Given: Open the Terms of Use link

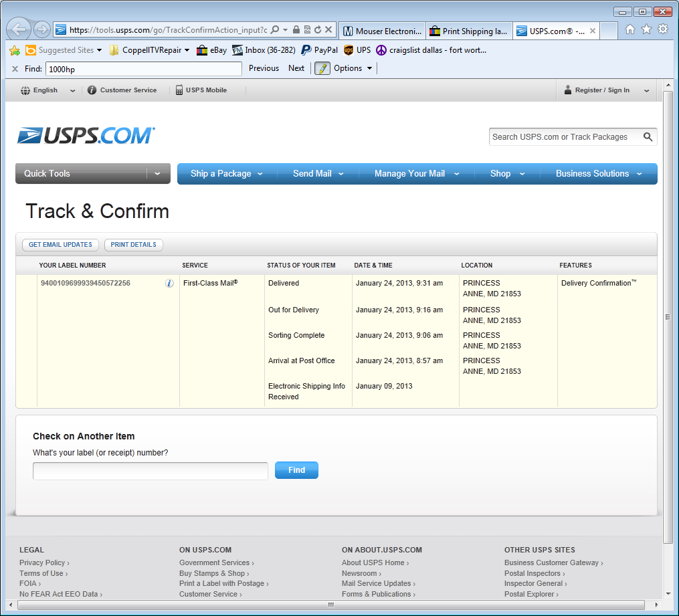Looking at the screenshot, I should pyautogui.click(x=43, y=573).
